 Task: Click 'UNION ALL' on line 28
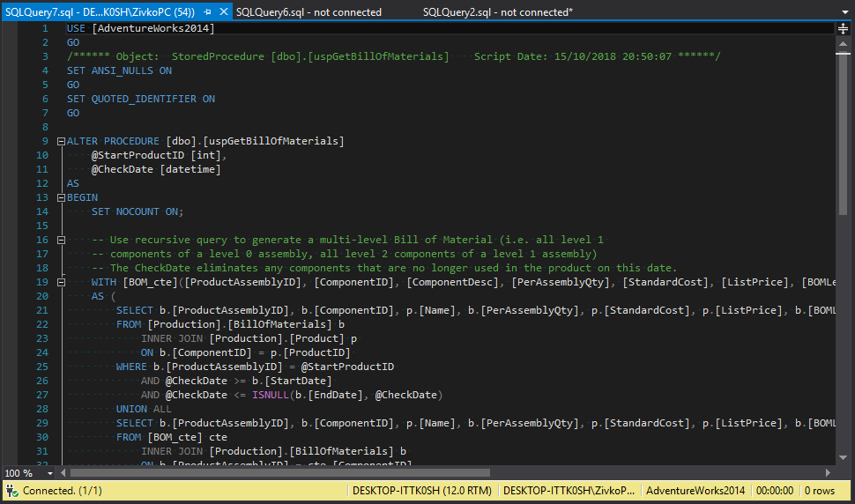[144, 409]
